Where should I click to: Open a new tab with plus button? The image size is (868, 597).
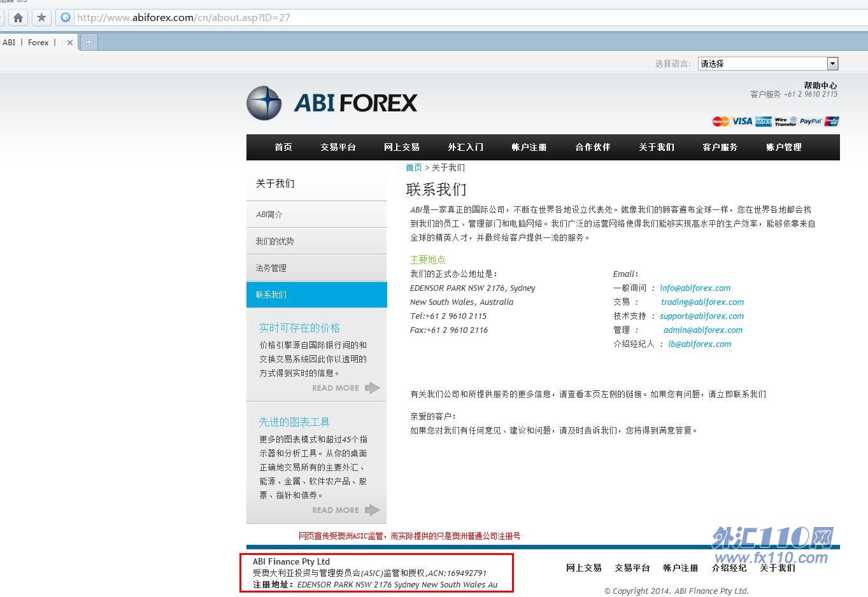point(89,42)
